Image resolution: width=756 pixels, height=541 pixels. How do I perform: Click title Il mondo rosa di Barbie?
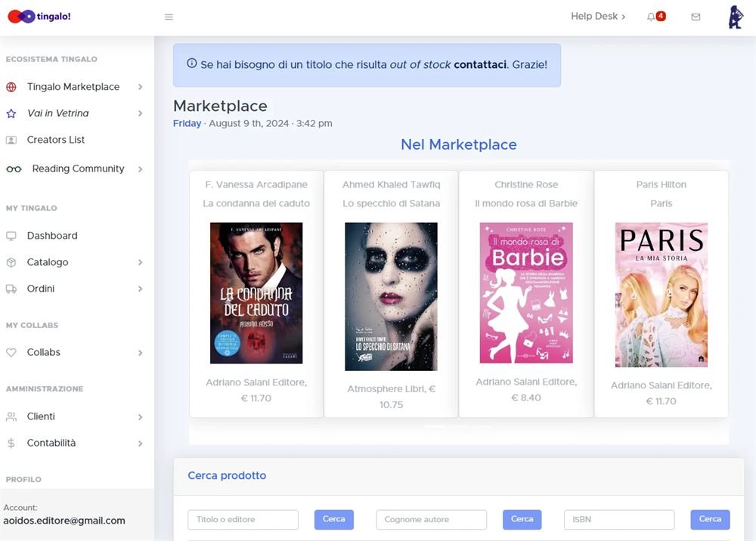tap(526, 203)
